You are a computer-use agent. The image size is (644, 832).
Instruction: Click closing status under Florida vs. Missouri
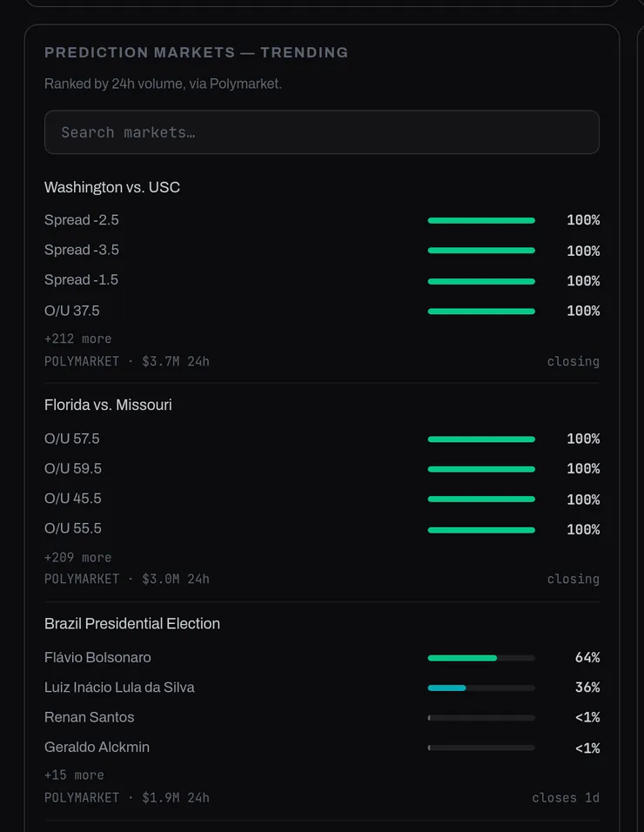coord(573,579)
